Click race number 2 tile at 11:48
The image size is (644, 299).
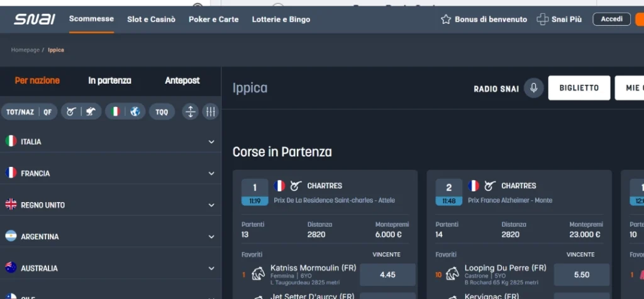coord(449,192)
